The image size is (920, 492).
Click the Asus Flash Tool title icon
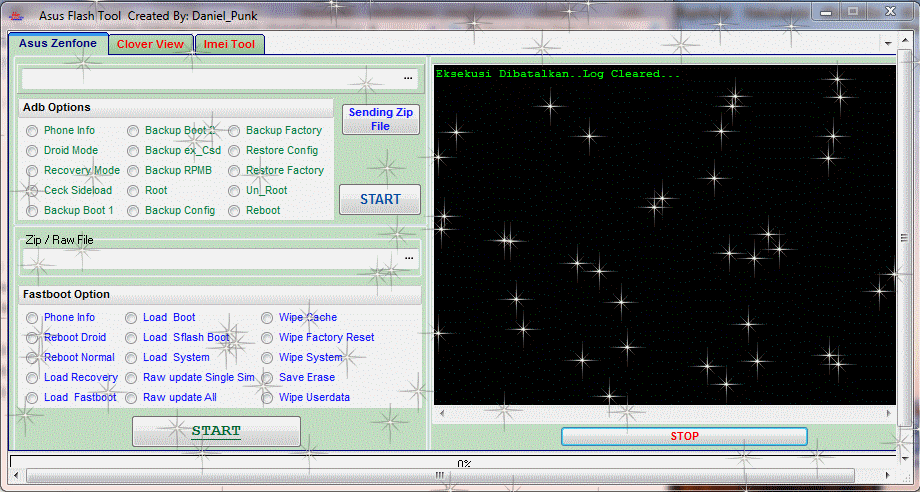[x=16, y=16]
